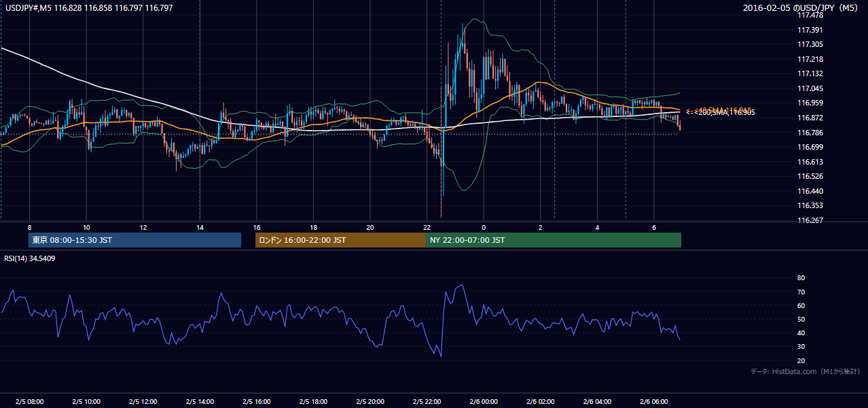Screen dimensions: 868x408
Task: Click the 2/5 08:00 date label
Action: pyautogui.click(x=29, y=401)
